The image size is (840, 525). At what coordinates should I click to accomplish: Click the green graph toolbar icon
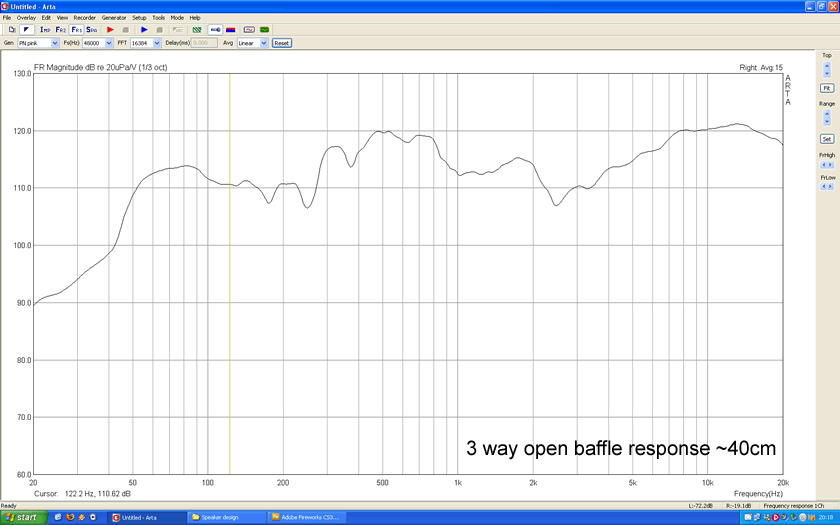point(264,30)
